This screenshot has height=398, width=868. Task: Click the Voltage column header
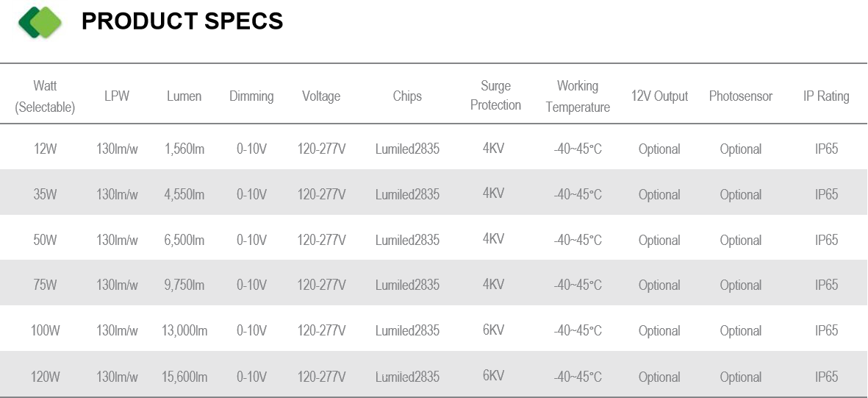321,96
